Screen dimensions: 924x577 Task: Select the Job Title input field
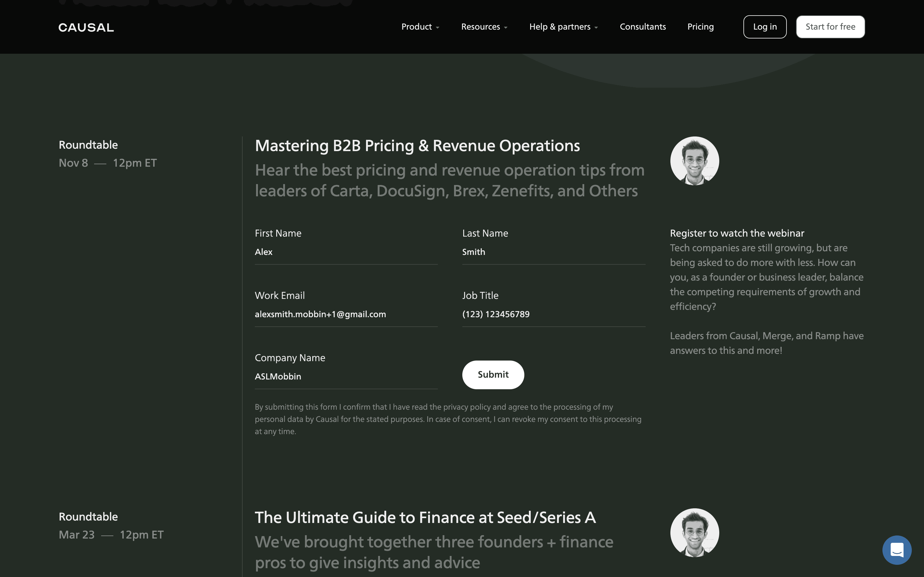(x=553, y=314)
